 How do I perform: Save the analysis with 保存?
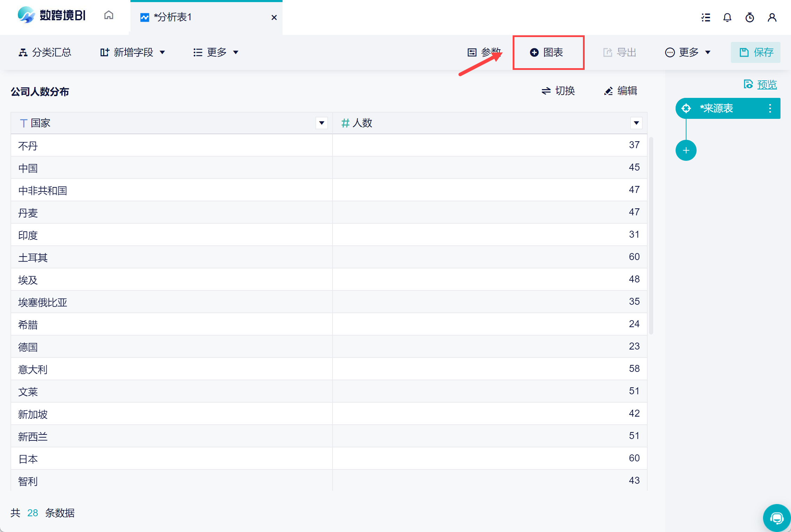tap(756, 52)
